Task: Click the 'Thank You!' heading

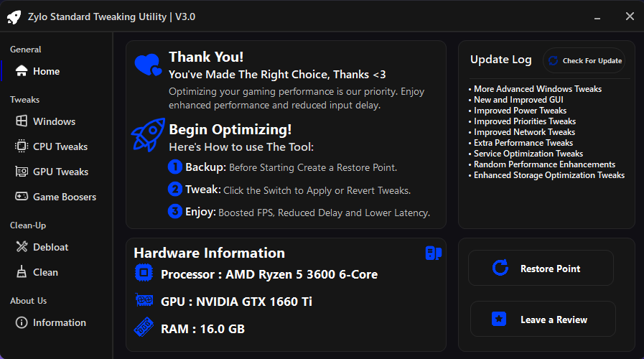Action: (206, 57)
